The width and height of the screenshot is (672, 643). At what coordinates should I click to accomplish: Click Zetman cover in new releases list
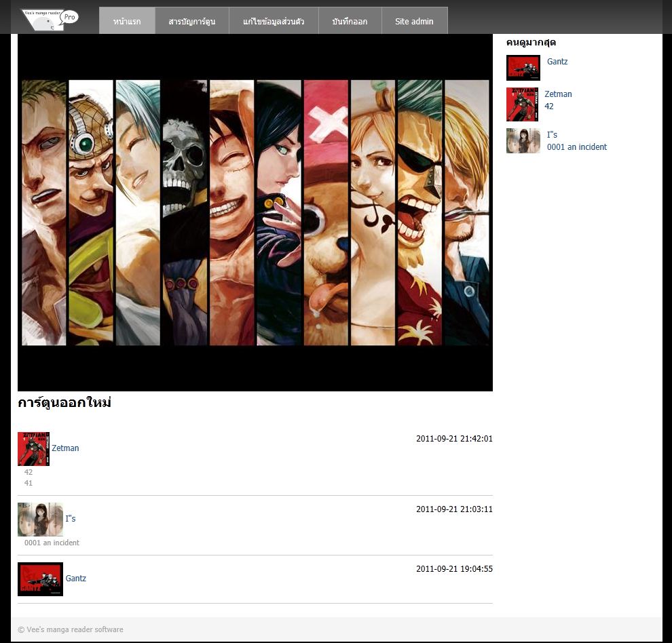click(x=33, y=448)
